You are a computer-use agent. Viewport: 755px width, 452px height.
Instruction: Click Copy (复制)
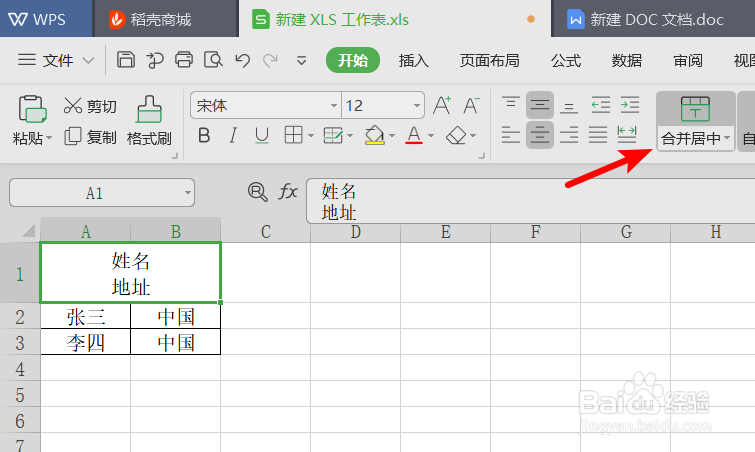coord(90,137)
